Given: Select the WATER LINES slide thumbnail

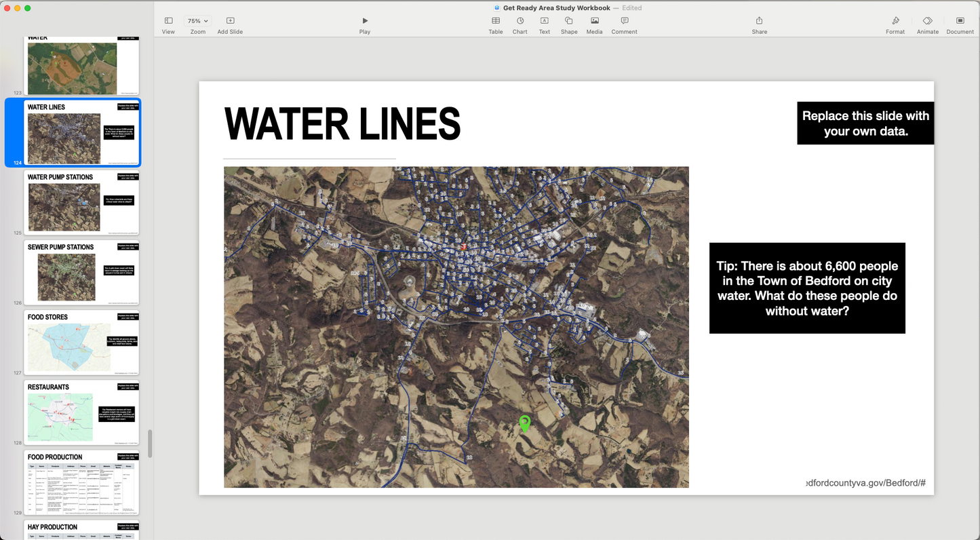Looking at the screenshot, I should click(81, 133).
